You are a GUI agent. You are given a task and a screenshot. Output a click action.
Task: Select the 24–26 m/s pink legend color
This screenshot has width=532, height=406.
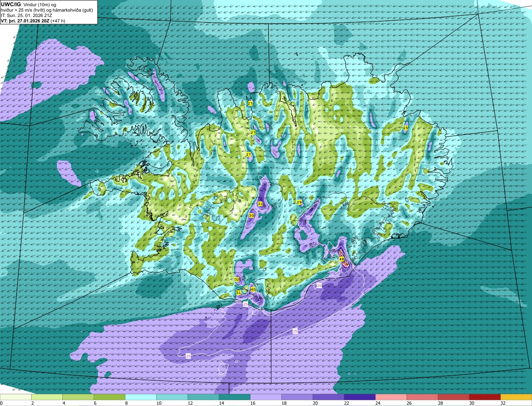pyautogui.click(x=391, y=397)
